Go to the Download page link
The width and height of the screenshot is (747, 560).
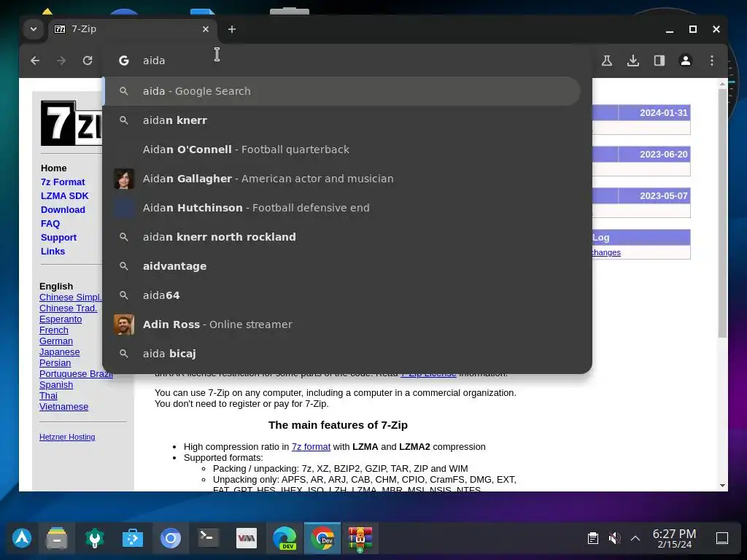coord(63,209)
